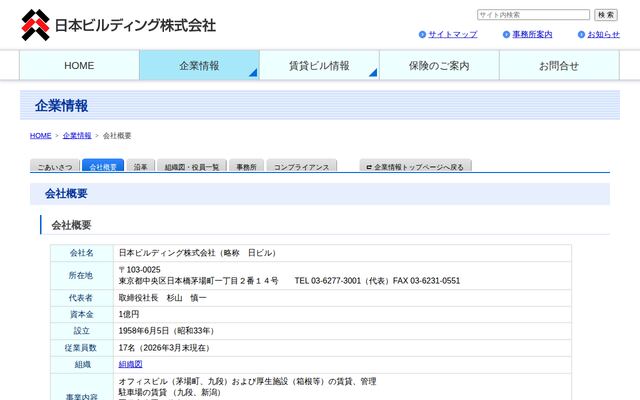Viewport: 640px width, 400px height.
Task: Open the お知らせ header link
Action: (x=603, y=35)
